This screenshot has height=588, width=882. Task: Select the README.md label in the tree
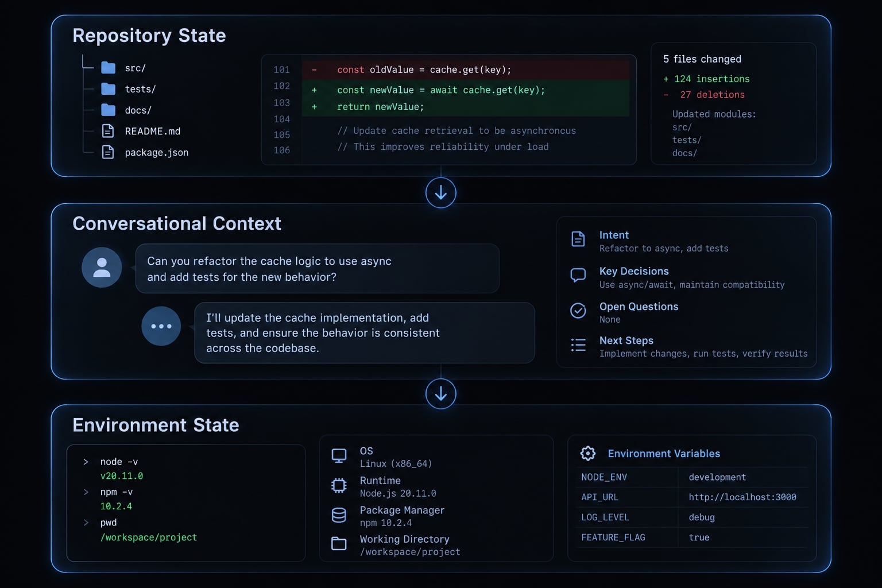[x=153, y=131]
